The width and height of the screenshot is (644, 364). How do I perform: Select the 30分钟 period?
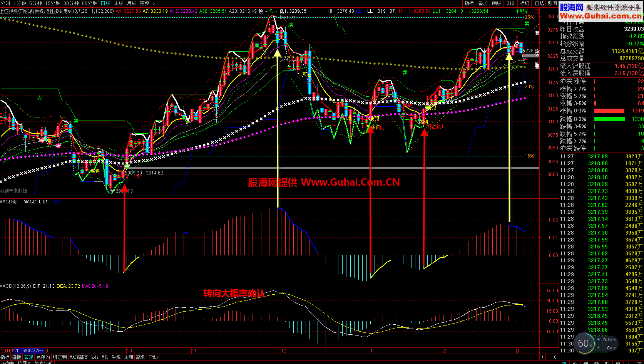coord(71,3)
